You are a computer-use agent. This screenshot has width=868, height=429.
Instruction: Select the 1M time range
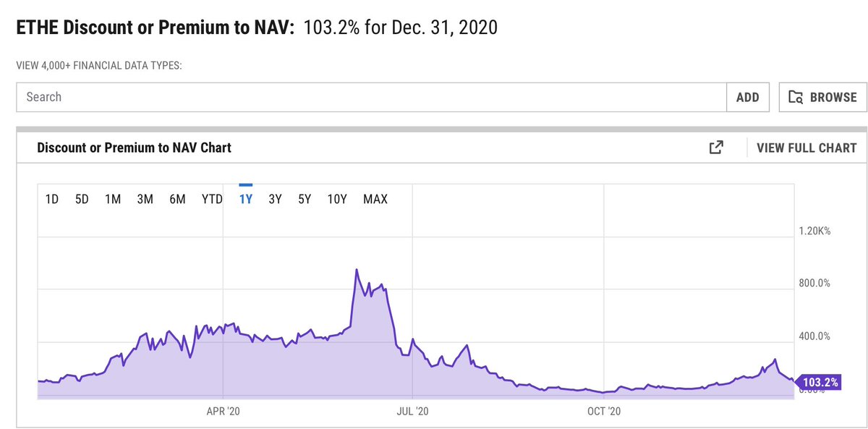point(113,198)
